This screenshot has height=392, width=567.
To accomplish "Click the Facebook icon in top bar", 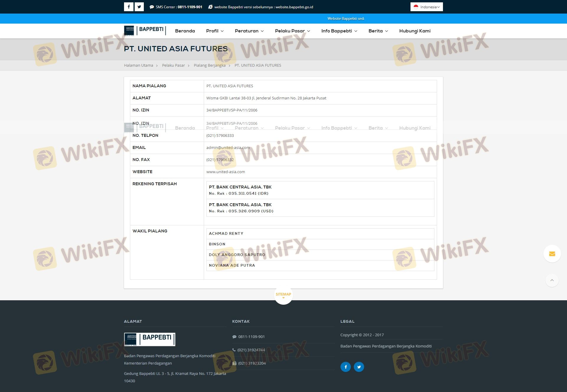I will [x=129, y=7].
